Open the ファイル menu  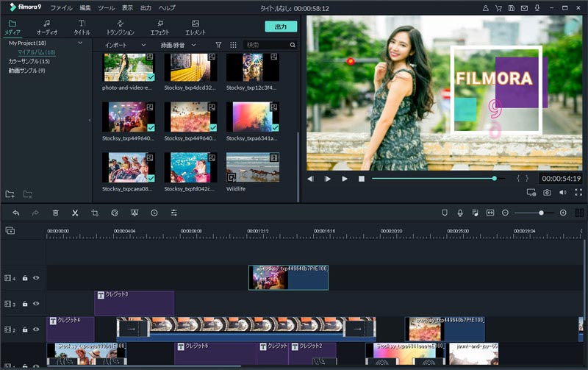pyautogui.click(x=61, y=8)
